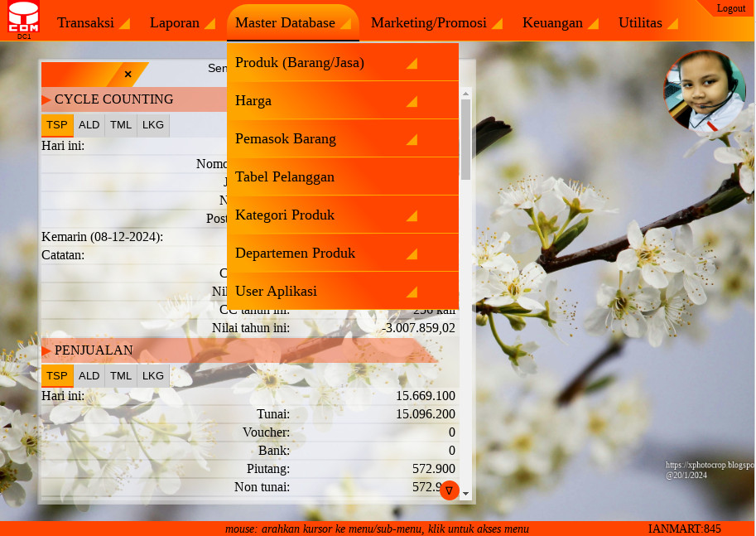Click the scrollbar down arrow in panel
The height and width of the screenshot is (536, 756).
465,494
